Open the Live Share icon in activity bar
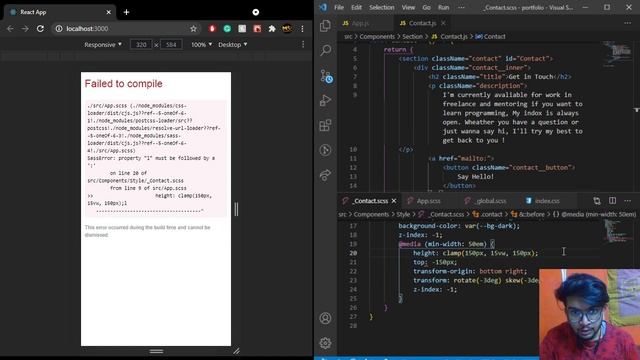Image resolution: width=640 pixels, height=360 pixels. pos(325,175)
